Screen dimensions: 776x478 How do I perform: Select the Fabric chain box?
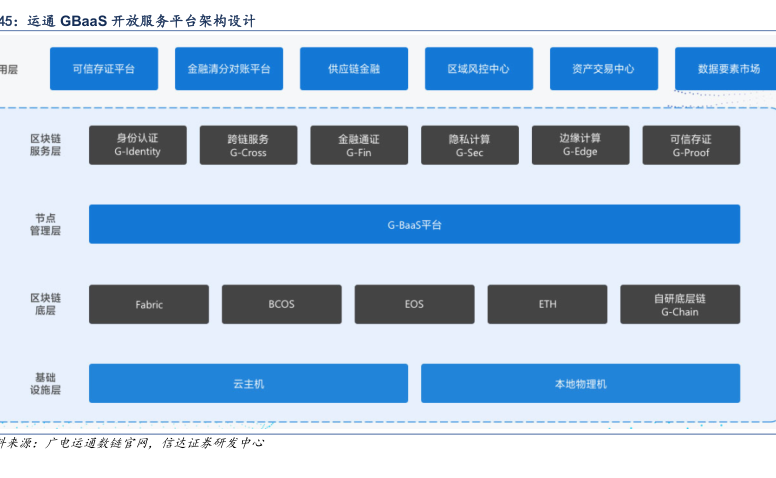pyautogui.click(x=149, y=304)
